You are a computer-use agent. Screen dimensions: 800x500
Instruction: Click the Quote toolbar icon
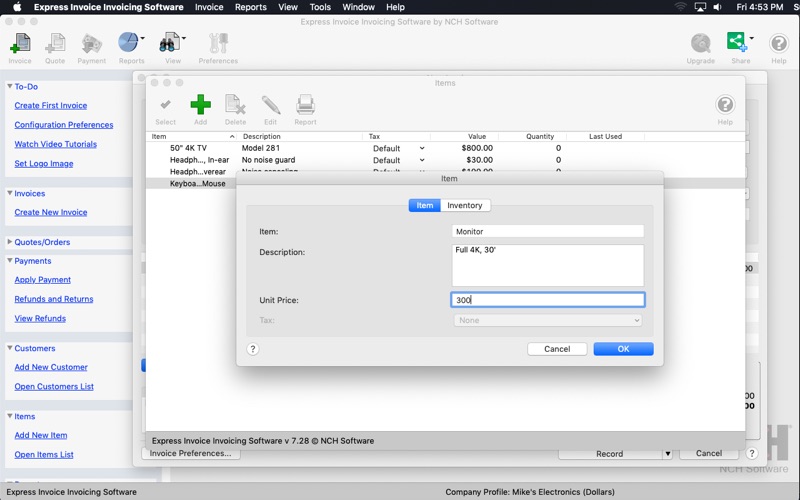click(x=55, y=44)
